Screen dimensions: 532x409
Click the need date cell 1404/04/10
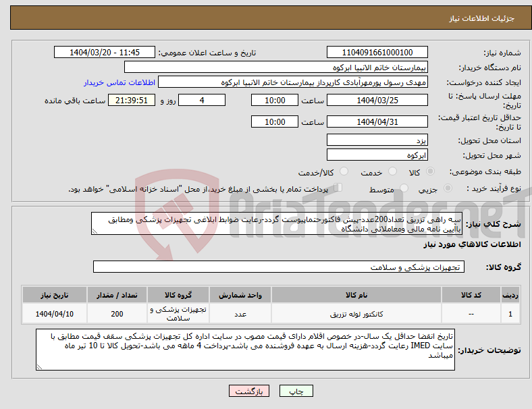coord(55,314)
